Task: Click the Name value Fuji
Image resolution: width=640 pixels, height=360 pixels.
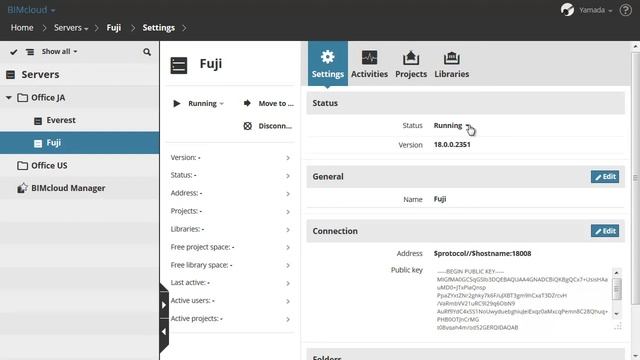Action: click(440, 199)
